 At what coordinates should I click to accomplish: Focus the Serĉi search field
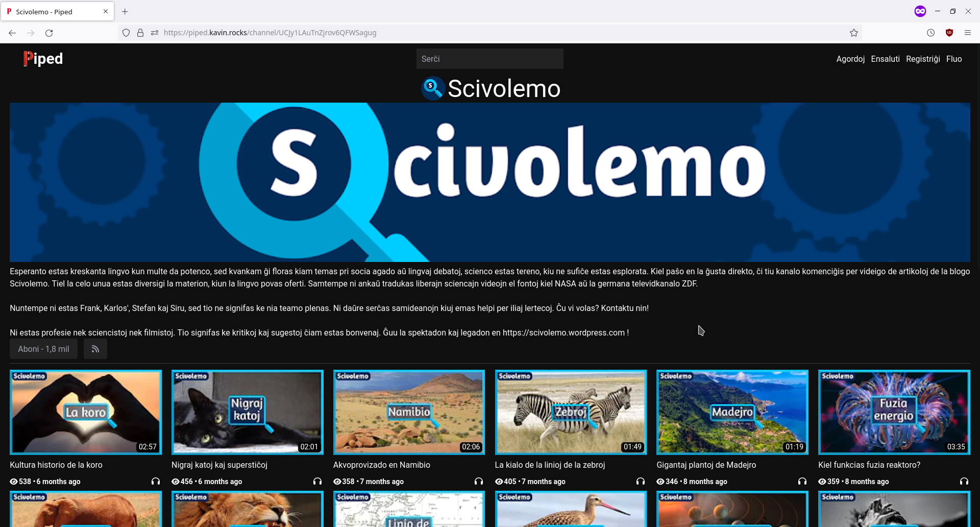490,59
